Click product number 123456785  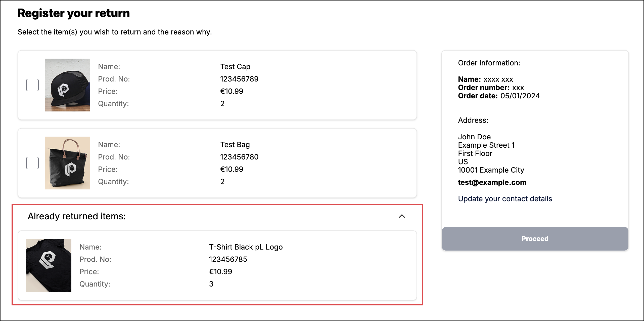[228, 259]
